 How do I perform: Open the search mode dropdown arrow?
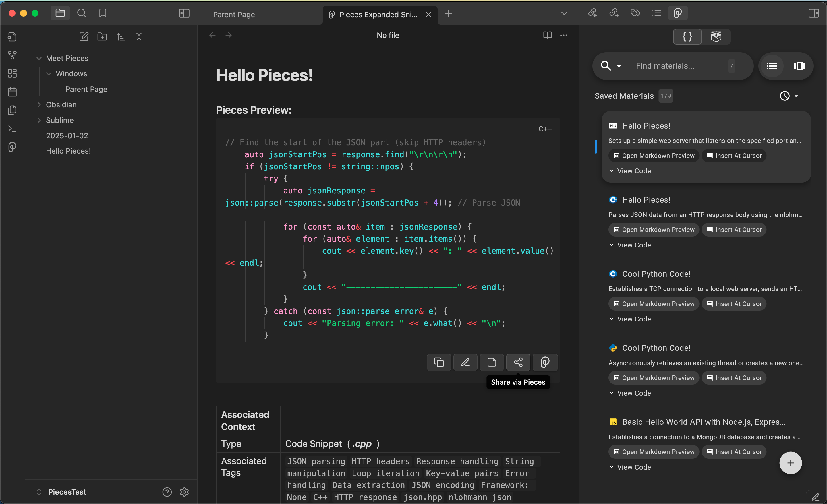pyautogui.click(x=619, y=66)
